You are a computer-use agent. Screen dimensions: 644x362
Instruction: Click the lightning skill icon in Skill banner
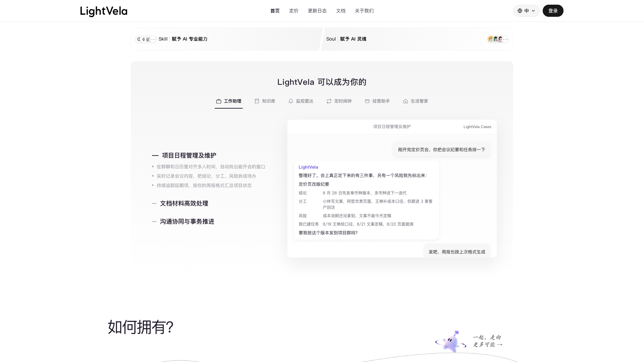pyautogui.click(x=144, y=39)
